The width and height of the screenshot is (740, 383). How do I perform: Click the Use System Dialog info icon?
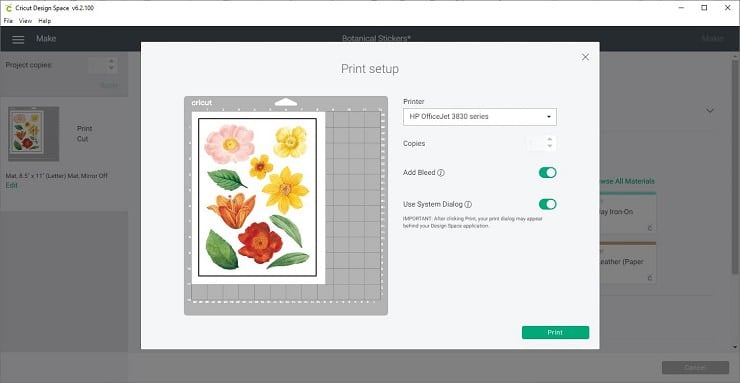click(468, 204)
